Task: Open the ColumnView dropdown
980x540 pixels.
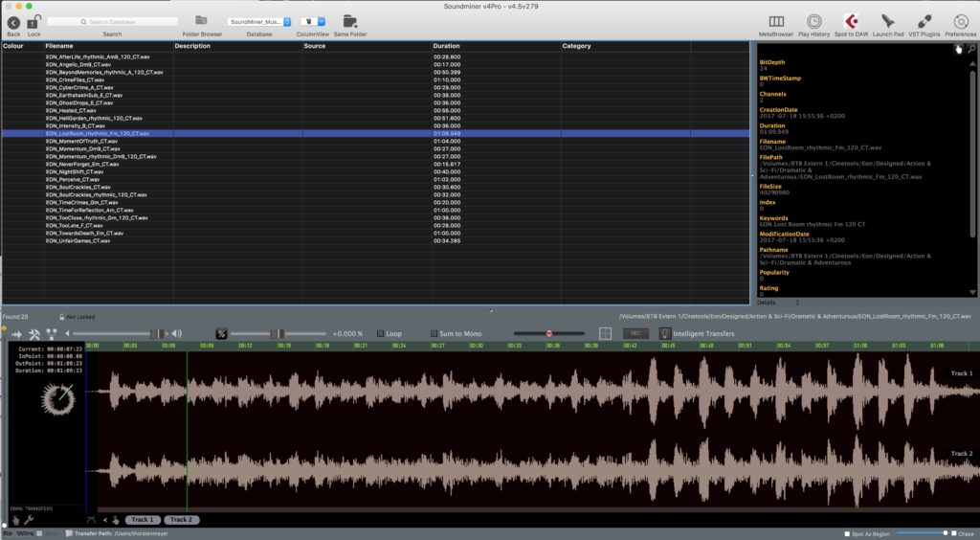Action: tap(313, 22)
